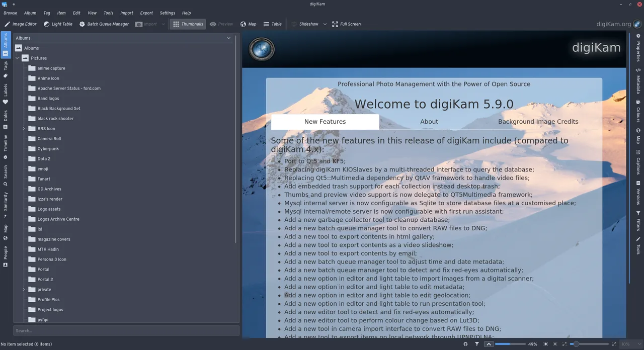Switch to Map view in toolbar

248,24
